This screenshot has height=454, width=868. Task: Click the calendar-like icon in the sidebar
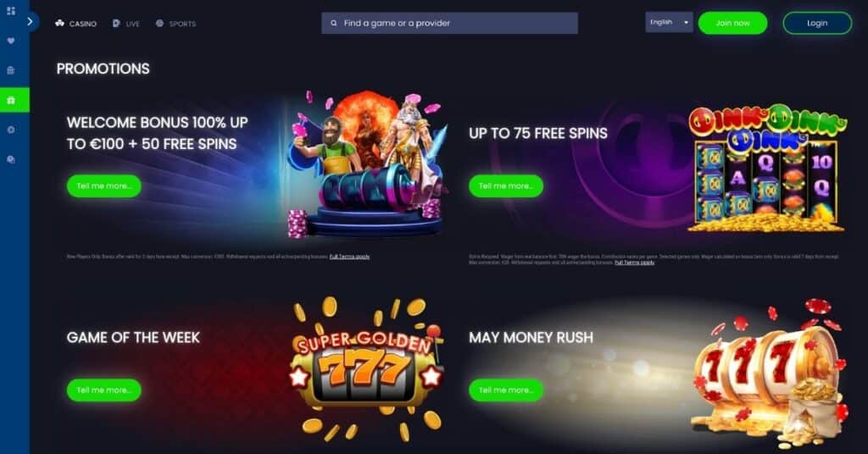11,70
